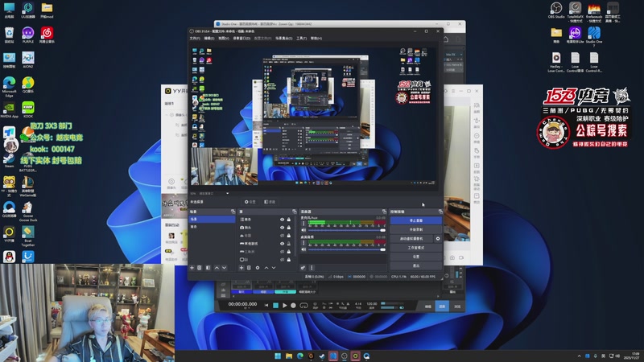644x362 pixels.
Task: Pop out the Audio Mixer dock
Action: (x=384, y=212)
